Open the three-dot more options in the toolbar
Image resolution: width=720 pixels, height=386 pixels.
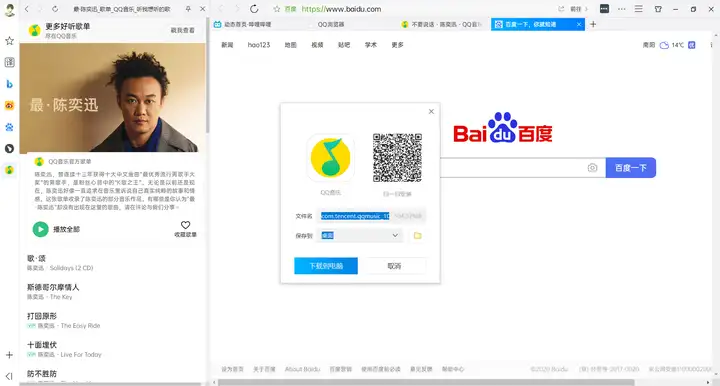click(621, 9)
